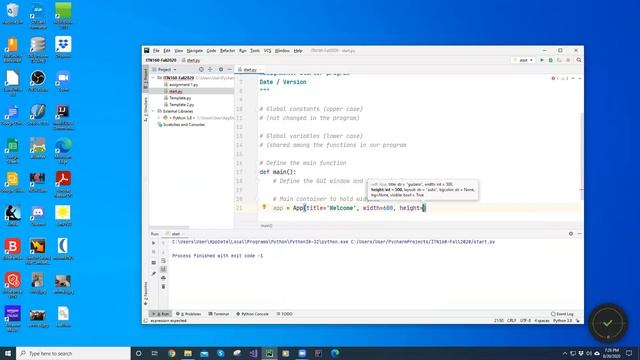640x360 pixels.
Task: Open the Tools menu
Action: point(255,51)
